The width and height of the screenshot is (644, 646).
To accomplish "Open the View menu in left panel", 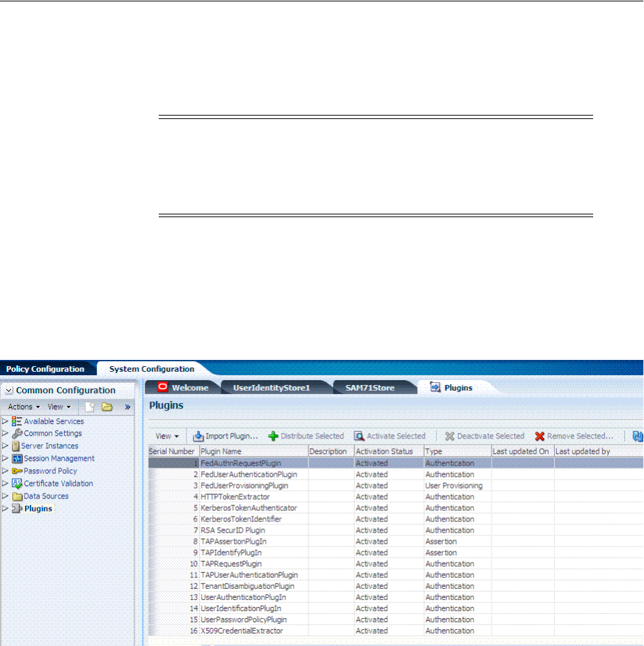I will (x=59, y=407).
